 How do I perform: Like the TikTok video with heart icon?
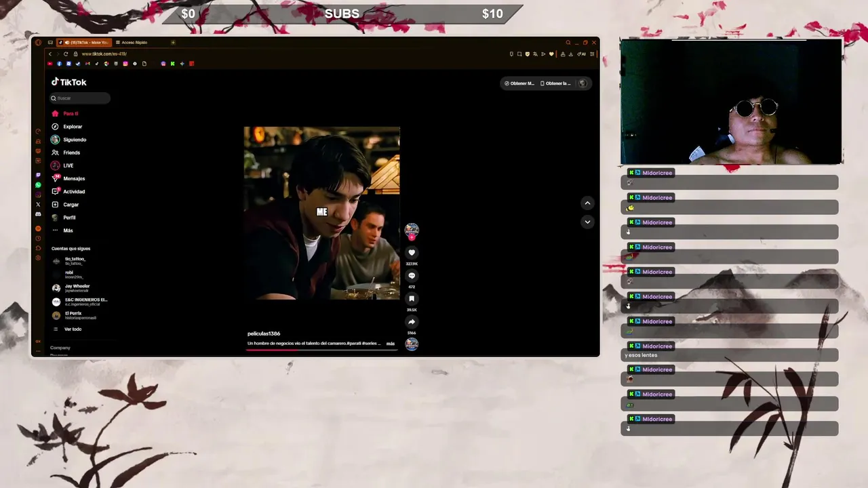(412, 253)
